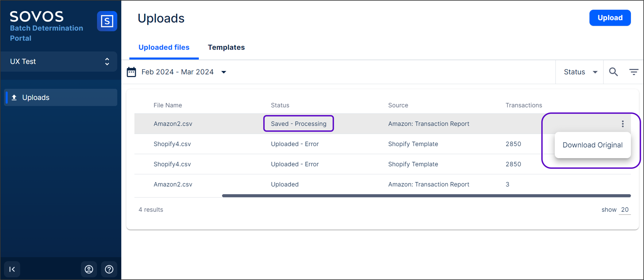This screenshot has width=644, height=280.
Task: Click the Upload button in top right
Action: (610, 18)
